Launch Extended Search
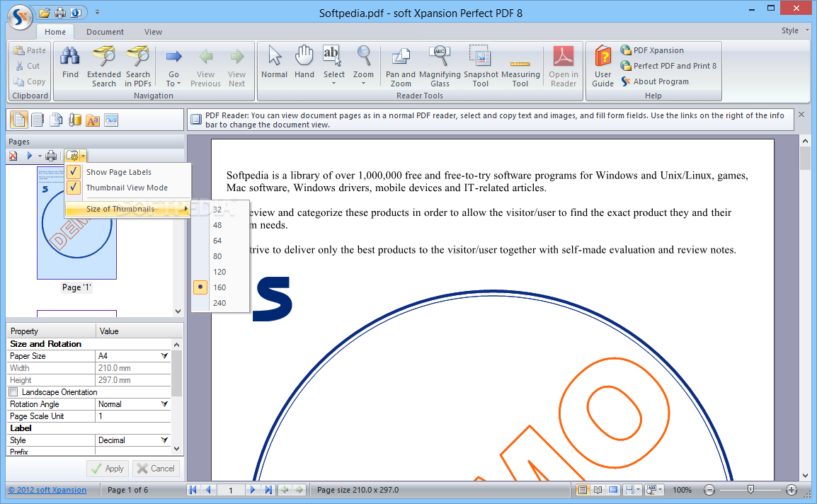The image size is (817, 504). [103, 67]
